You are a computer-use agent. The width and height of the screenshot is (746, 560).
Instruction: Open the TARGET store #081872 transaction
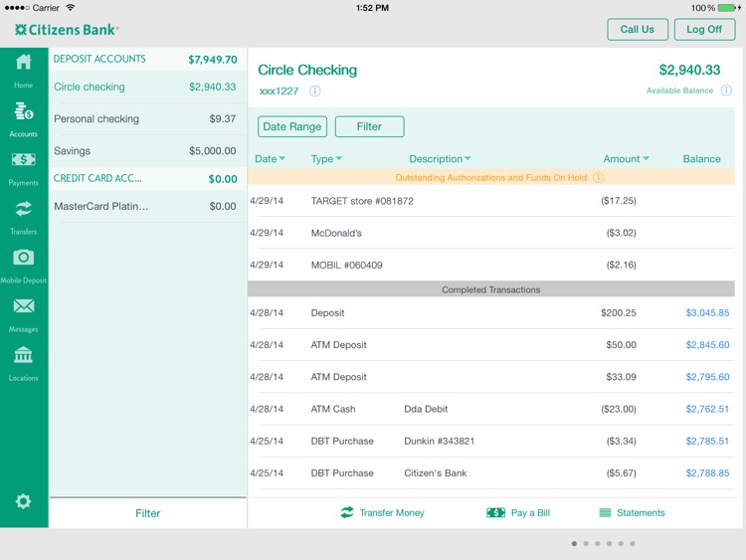pos(491,201)
